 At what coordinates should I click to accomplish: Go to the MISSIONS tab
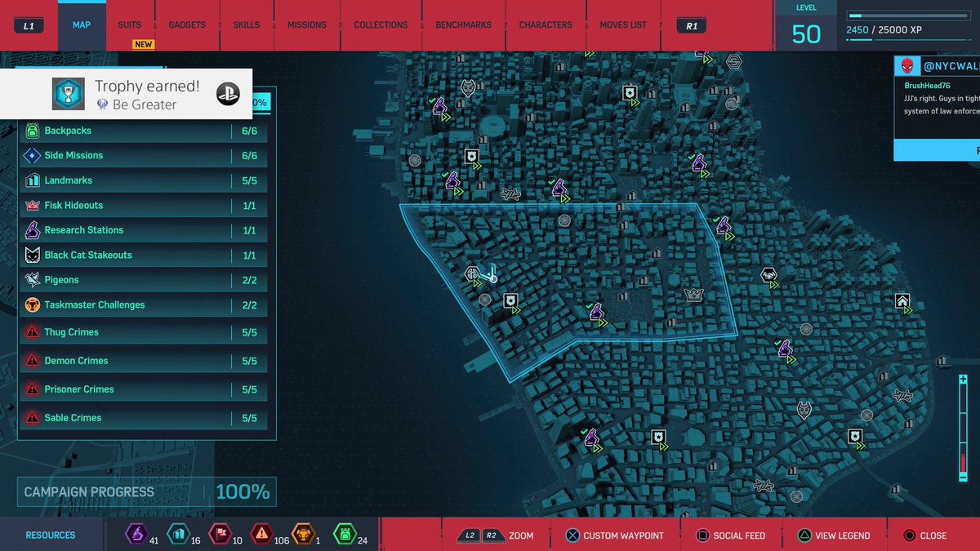[307, 25]
